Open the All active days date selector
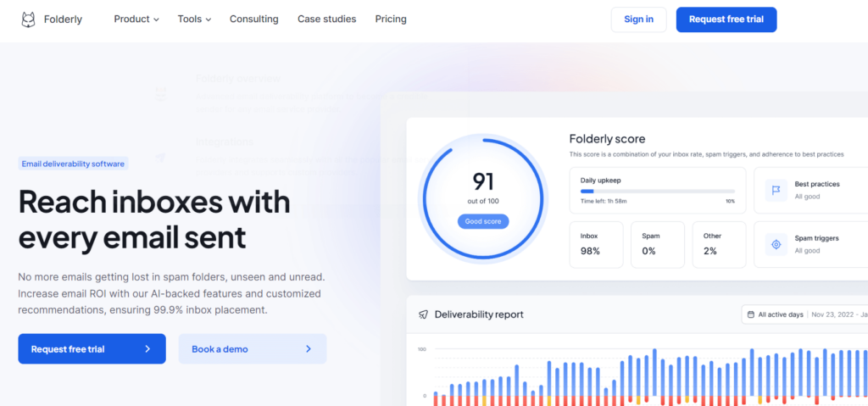This screenshot has height=406, width=868. coord(804,314)
